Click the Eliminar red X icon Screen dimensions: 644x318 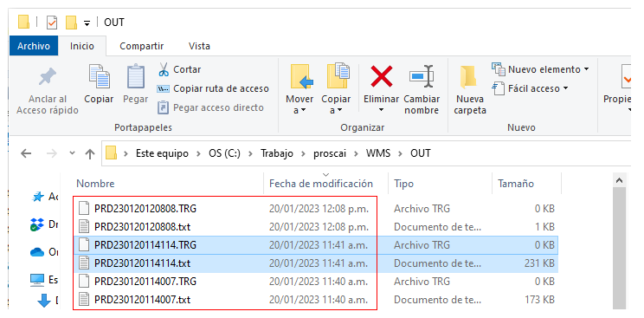[x=381, y=77]
